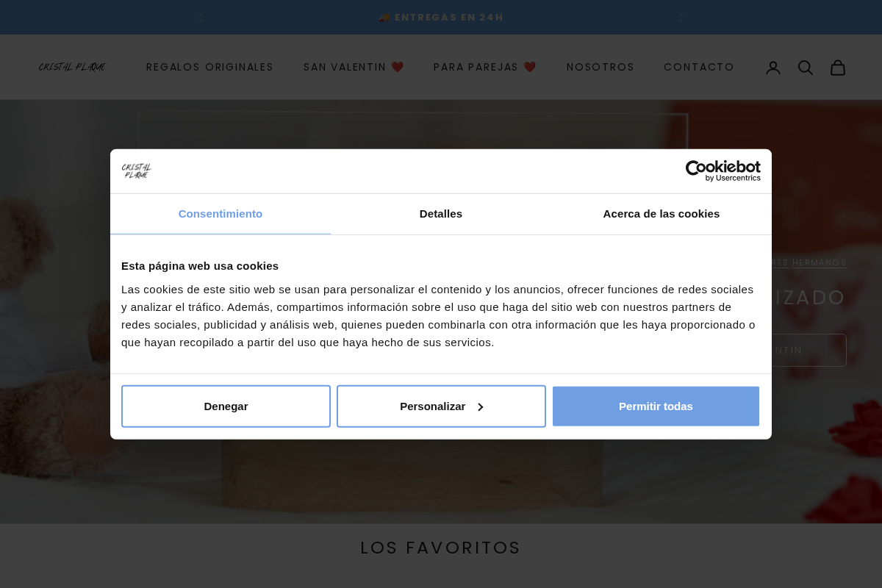
Task: Open the SAN VALENTIN menu item
Action: [354, 67]
